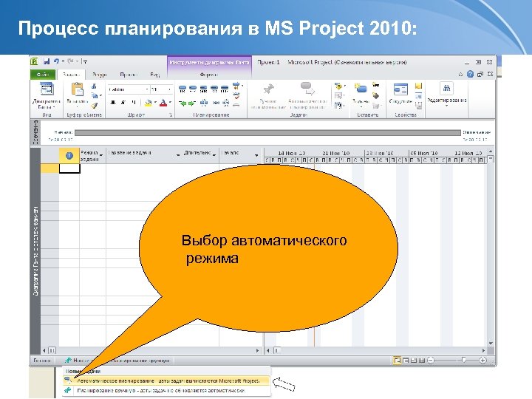Click zoom out minus button
The image size is (532, 399).
[x=431, y=361]
